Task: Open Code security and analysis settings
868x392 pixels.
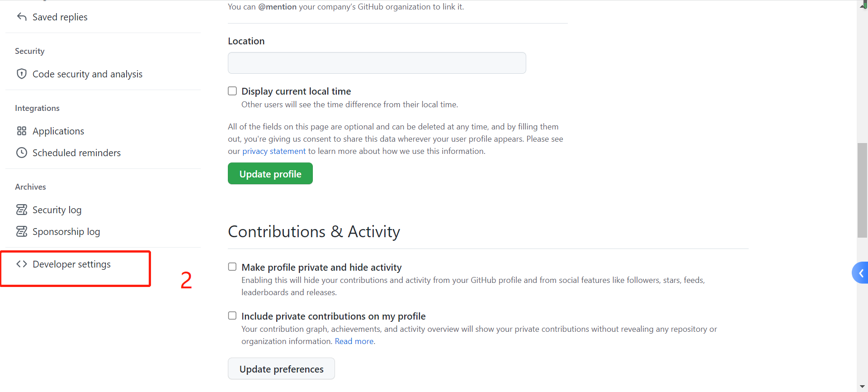Action: pos(87,74)
